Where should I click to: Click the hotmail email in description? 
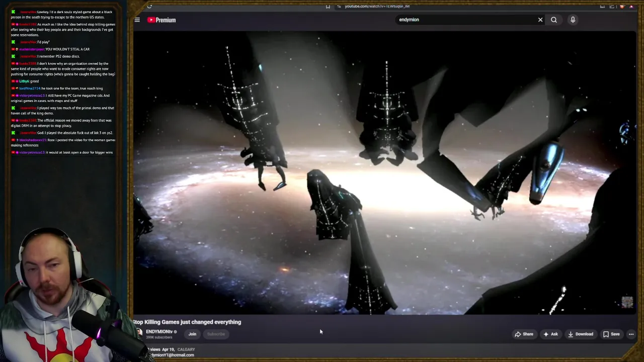point(173,355)
